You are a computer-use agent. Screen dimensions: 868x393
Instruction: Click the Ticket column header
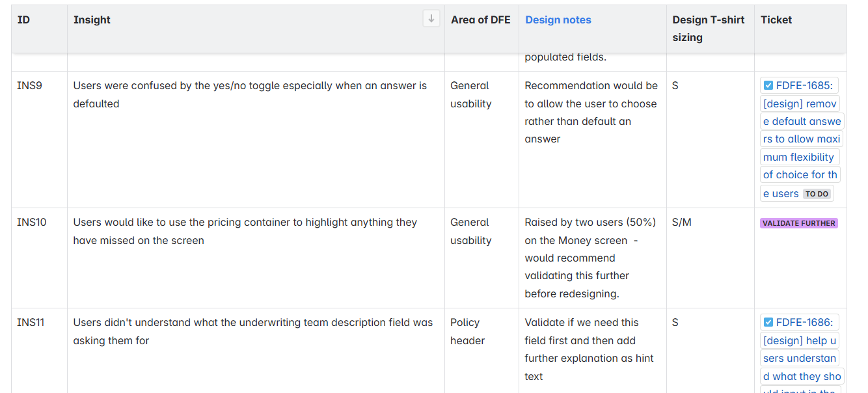pos(776,20)
